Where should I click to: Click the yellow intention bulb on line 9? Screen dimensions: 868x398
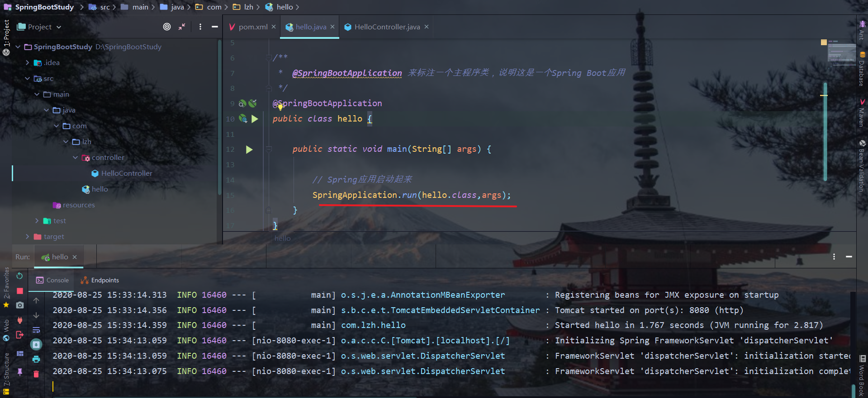tap(280, 107)
